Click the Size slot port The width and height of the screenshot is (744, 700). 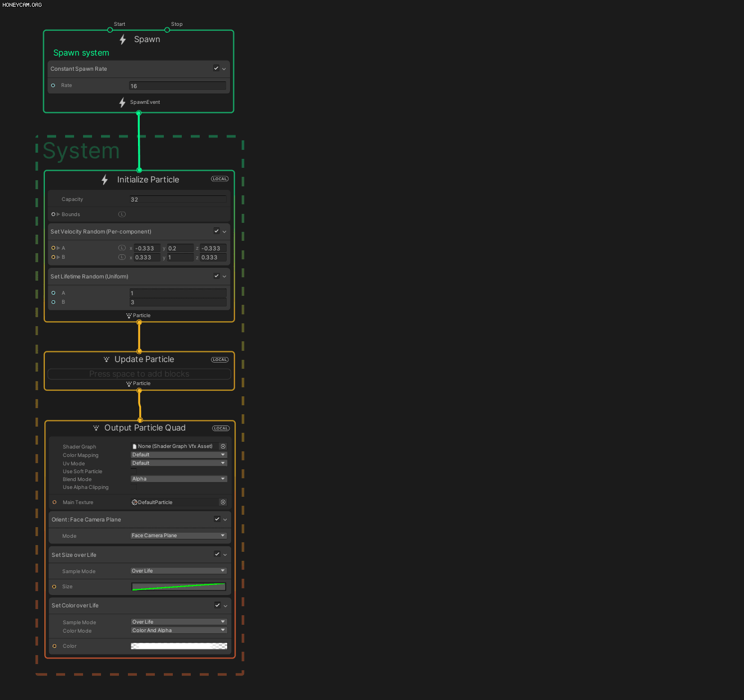(x=54, y=587)
